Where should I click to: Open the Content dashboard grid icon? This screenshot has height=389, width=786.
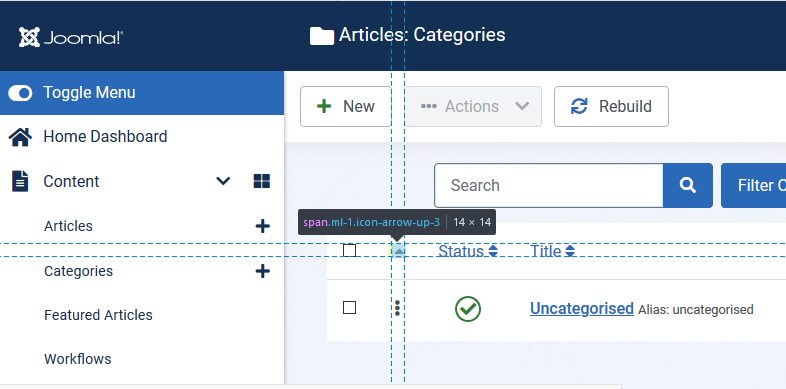262,181
